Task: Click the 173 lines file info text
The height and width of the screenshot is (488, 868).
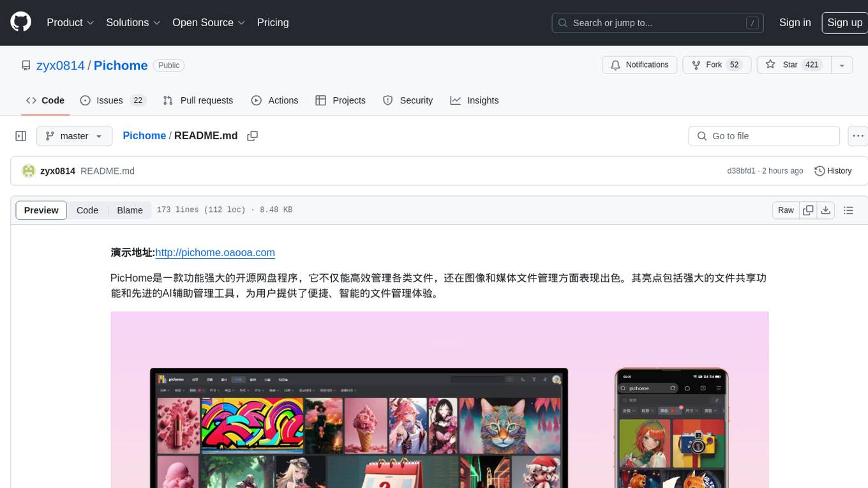Action: point(225,210)
